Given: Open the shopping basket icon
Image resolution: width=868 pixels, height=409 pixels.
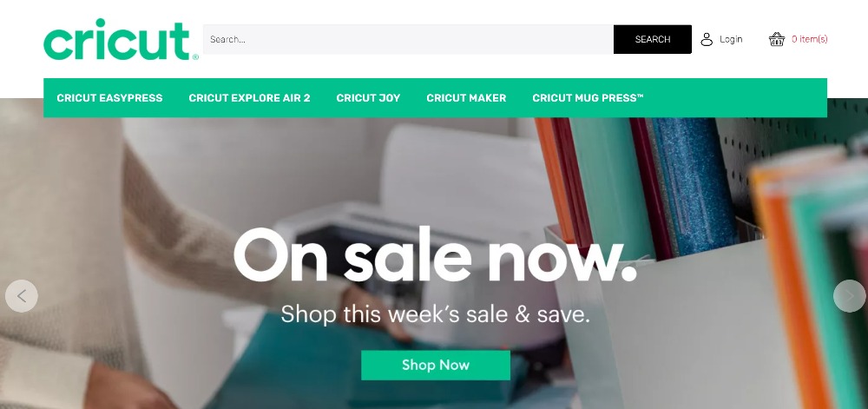Looking at the screenshot, I should tap(777, 39).
